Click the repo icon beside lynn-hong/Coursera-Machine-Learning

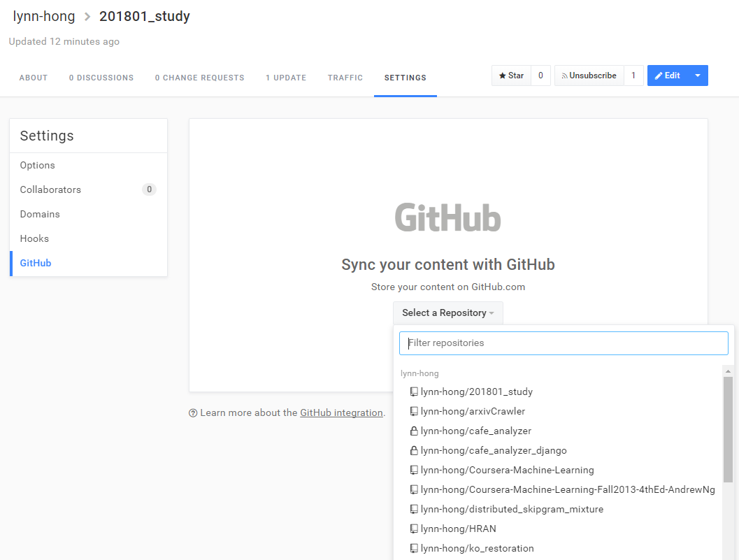tap(414, 470)
